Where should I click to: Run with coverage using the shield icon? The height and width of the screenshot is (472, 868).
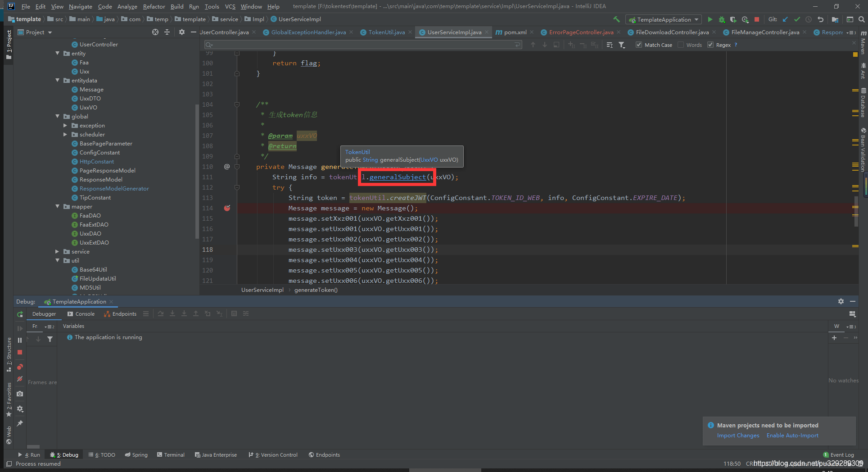point(733,19)
